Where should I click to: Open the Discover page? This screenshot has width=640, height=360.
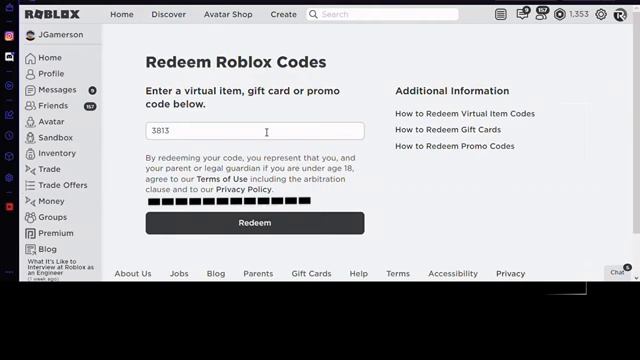click(169, 14)
